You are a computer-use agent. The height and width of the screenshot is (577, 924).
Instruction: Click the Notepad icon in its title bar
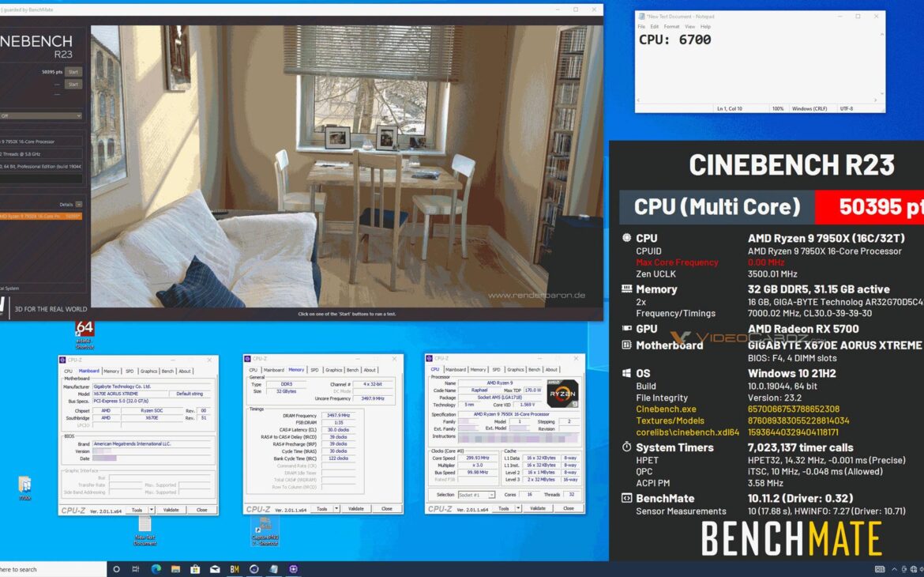point(642,17)
